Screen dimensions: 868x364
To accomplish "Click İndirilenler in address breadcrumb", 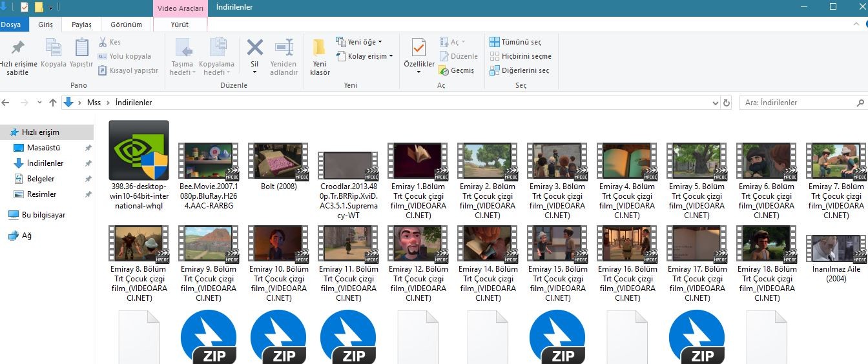I will point(134,103).
